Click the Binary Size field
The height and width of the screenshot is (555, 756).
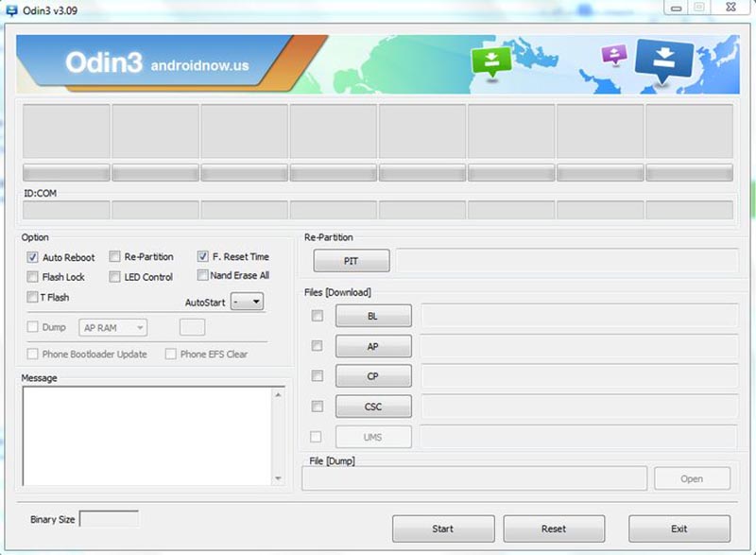(x=109, y=519)
